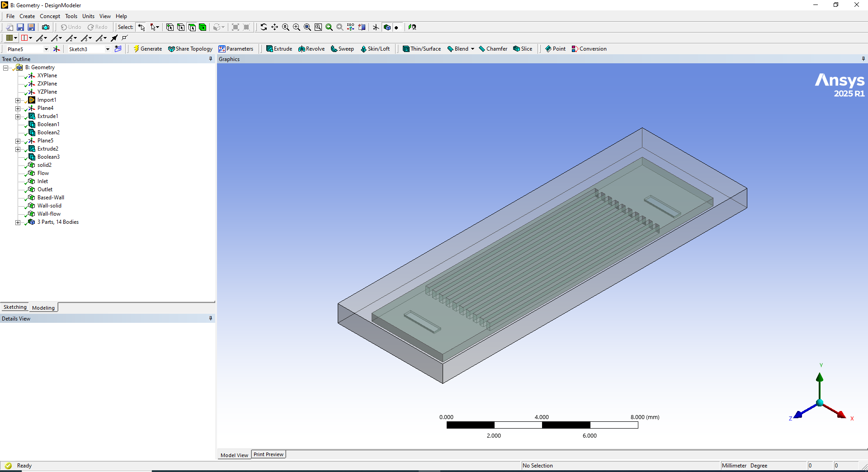Click the Rotate view tool icon
This screenshot has width=868, height=472.
pos(264,27)
